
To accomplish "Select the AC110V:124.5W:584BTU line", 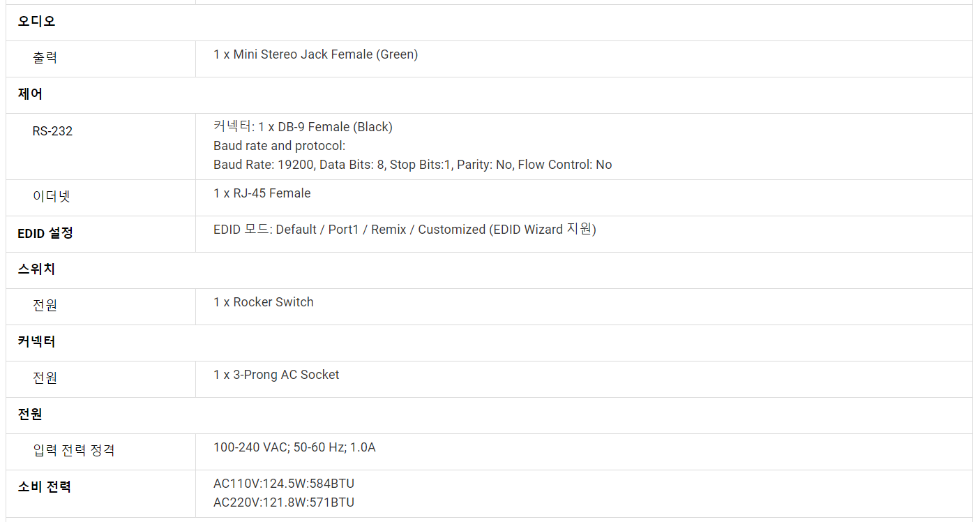I will tap(284, 484).
